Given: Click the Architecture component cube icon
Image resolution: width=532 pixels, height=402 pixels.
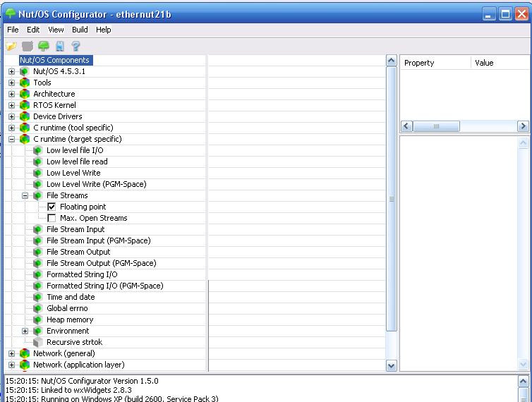Looking at the screenshot, I should click(x=25, y=94).
